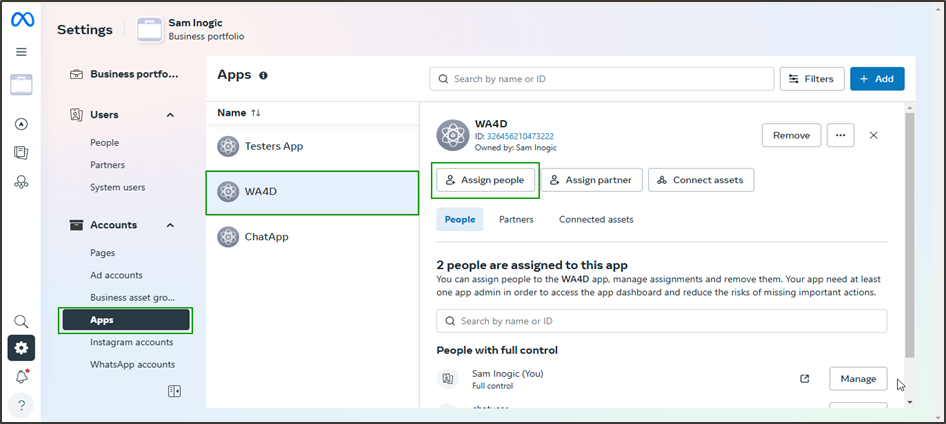The width and height of the screenshot is (946, 424).
Task: Open notifications bell icon
Action: coord(21,377)
